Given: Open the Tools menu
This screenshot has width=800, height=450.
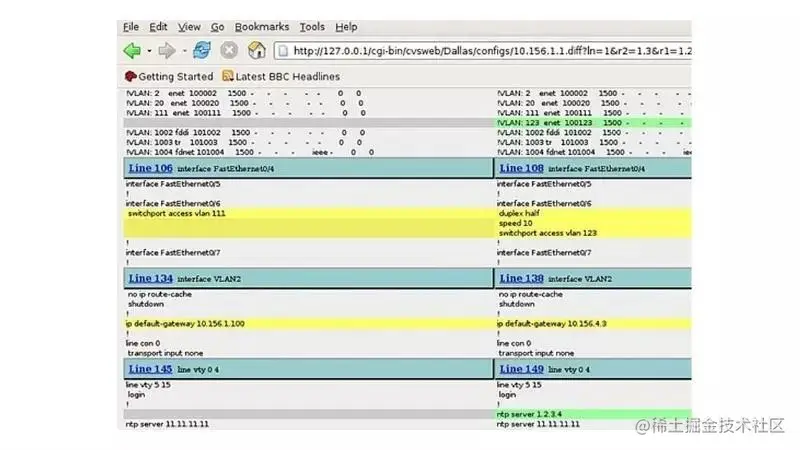Looking at the screenshot, I should click(x=312, y=27).
